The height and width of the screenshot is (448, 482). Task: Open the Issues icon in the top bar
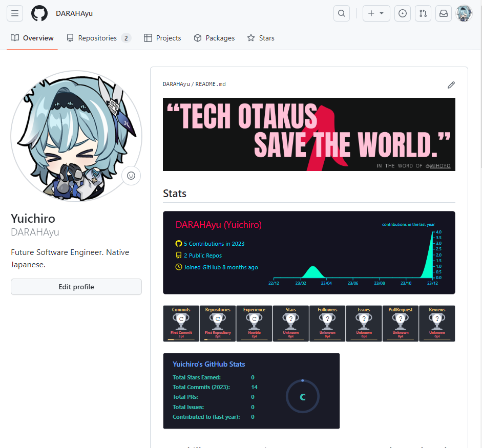coord(403,13)
